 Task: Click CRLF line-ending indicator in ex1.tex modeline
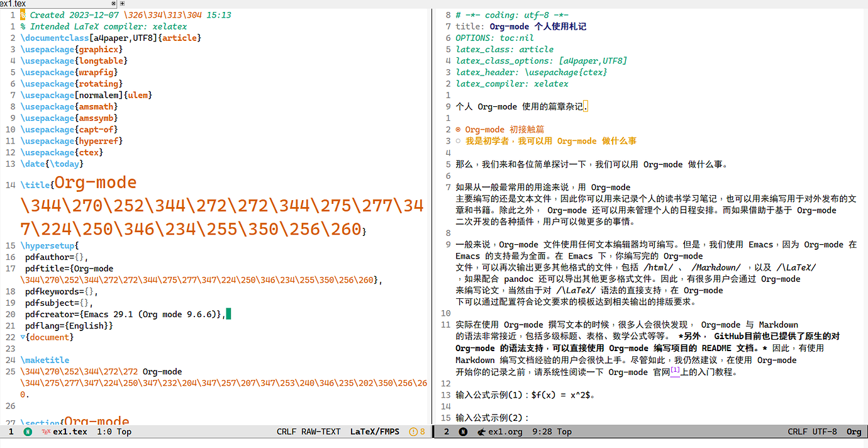[x=286, y=432]
